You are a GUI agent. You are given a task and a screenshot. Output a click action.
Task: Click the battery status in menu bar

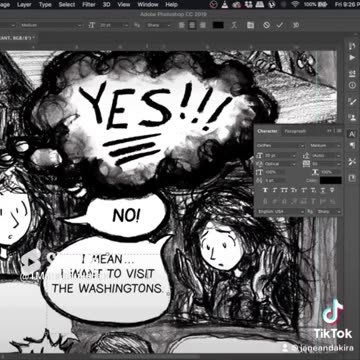pos(315,5)
